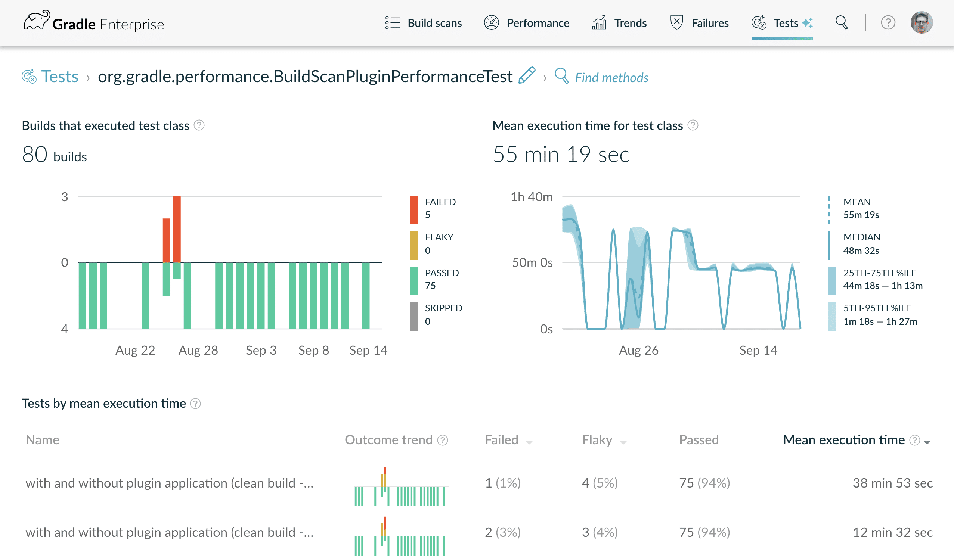Switch to the Performance tab
Viewport: 954px width, 560px height.
[x=526, y=23]
